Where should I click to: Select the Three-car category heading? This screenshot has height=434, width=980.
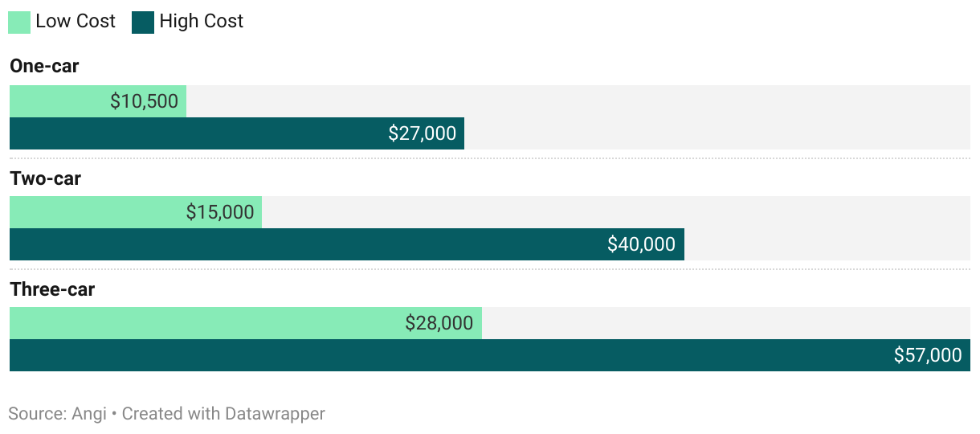click(52, 289)
